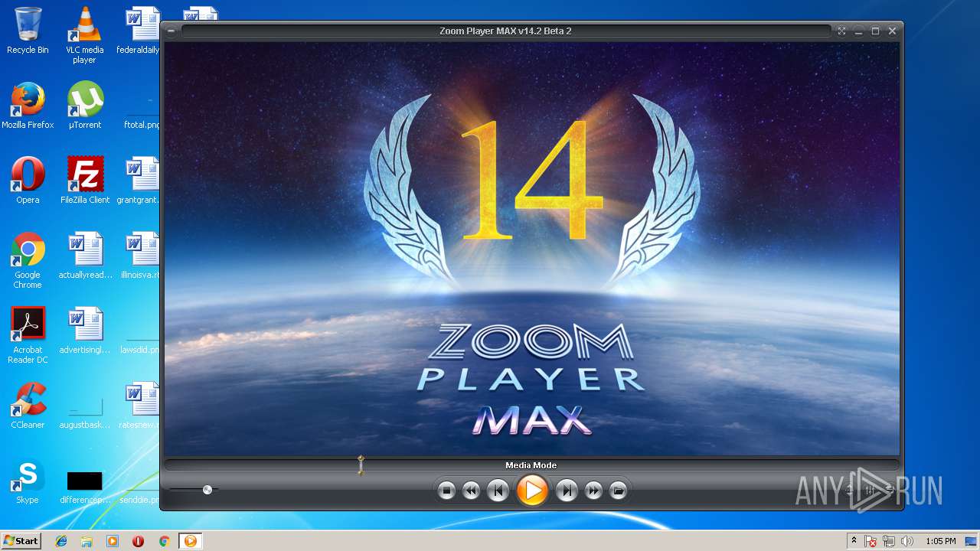Click the Zoom Player taskbar button
Image resolution: width=980 pixels, height=551 pixels.
(x=190, y=541)
